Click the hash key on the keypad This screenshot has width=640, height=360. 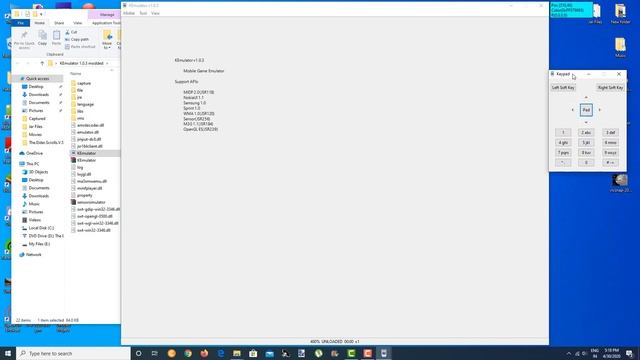pyautogui.click(x=610, y=162)
